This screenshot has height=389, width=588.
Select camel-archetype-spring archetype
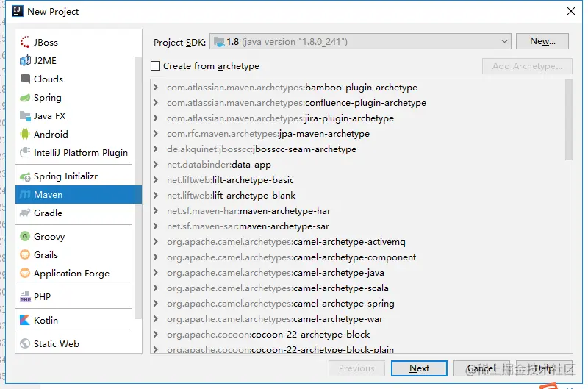pyautogui.click(x=281, y=303)
